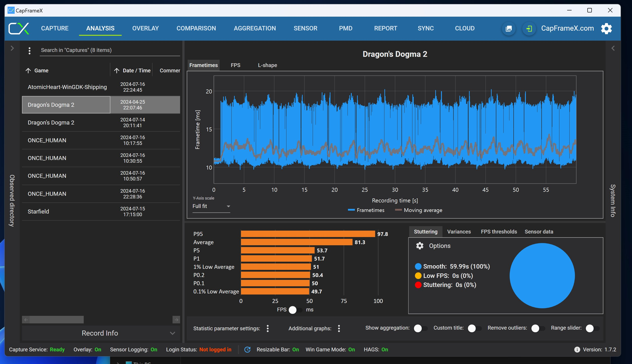The image size is (632, 364).
Task: Select ONCE_HUMAN capture recorded at 10:30:55
Action: click(x=101, y=158)
